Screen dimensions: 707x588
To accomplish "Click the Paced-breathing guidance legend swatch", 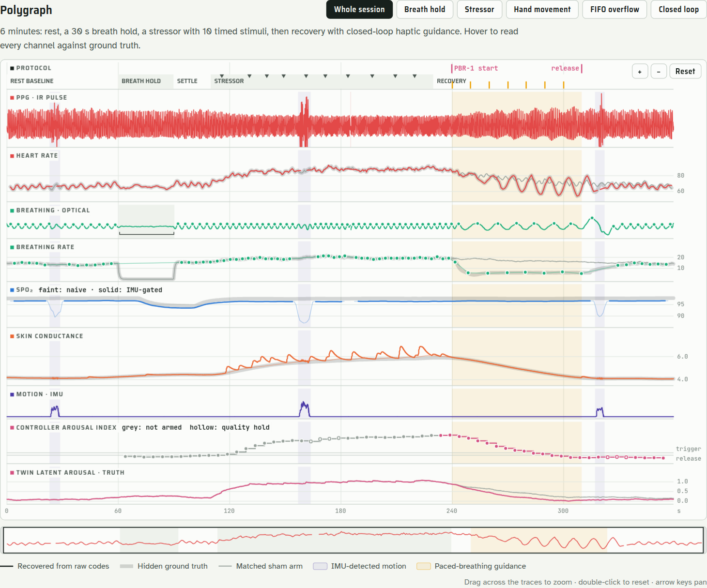I will [424, 566].
